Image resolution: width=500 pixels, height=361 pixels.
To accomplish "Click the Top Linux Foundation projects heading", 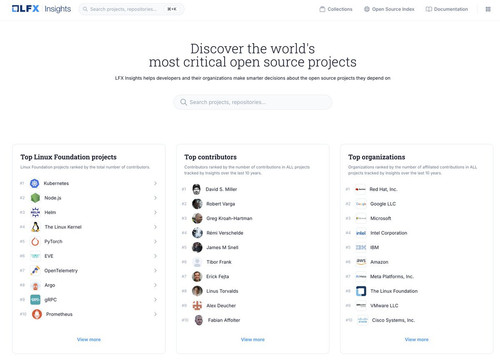I will (68, 157).
